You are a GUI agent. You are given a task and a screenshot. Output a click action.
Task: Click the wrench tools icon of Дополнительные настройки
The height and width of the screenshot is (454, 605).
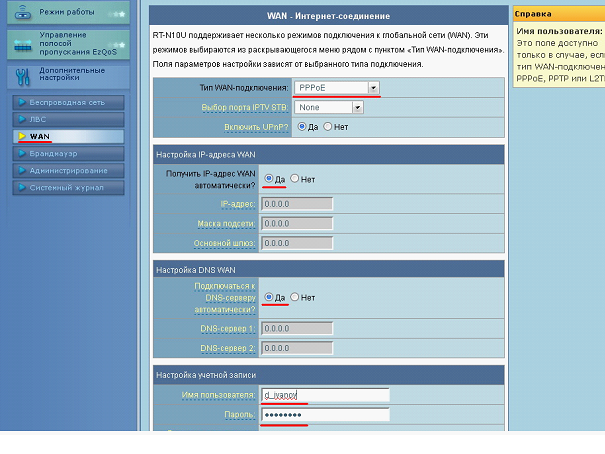22,77
